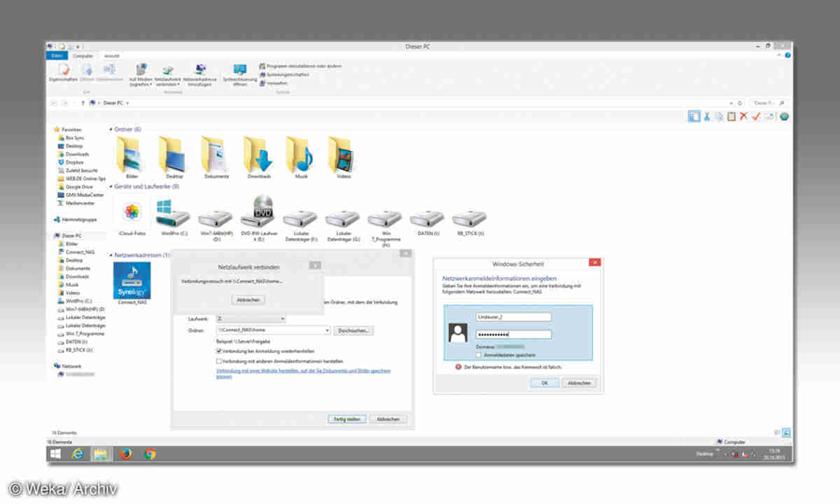Enable 'Verbindung mit anderen Anmeldeinformationen herstellen' checkbox
Image resolution: width=840 pixels, height=504 pixels.
[x=219, y=360]
